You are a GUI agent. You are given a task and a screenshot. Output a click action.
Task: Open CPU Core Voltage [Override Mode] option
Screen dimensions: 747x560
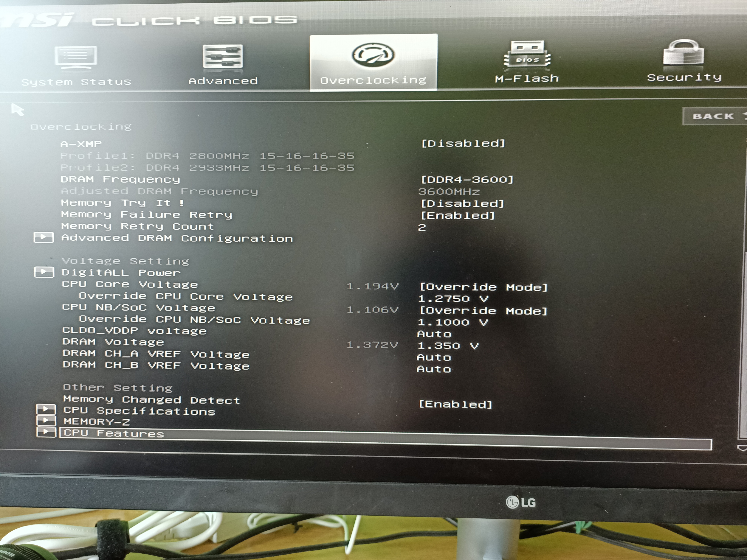coord(483,287)
